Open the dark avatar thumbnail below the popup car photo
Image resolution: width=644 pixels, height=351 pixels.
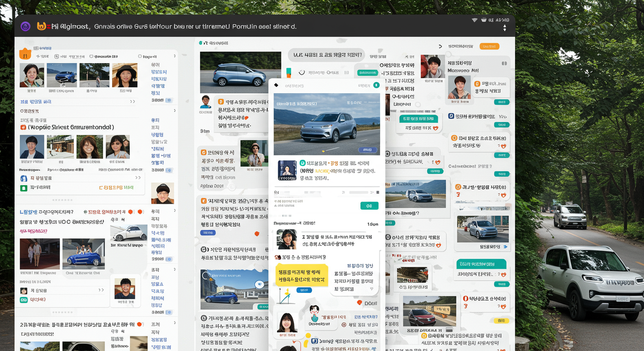coord(287,170)
